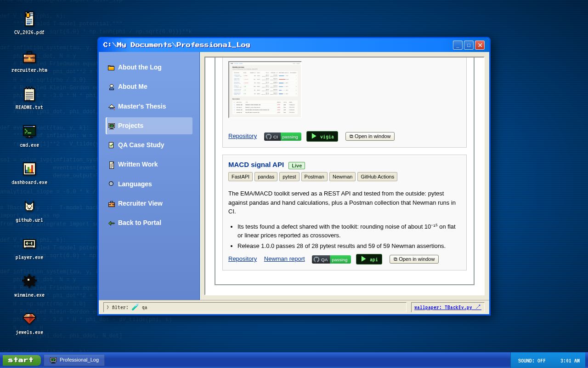This screenshot has width=588, height=368.
Task: Toggle SOUND: OFF in system tray
Action: [531, 361]
